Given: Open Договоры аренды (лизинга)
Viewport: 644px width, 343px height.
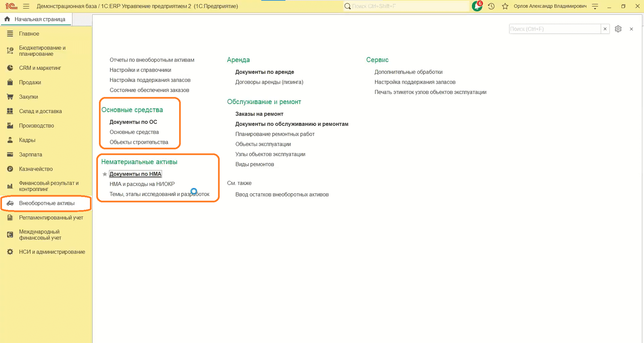Looking at the screenshot, I should coord(269,82).
